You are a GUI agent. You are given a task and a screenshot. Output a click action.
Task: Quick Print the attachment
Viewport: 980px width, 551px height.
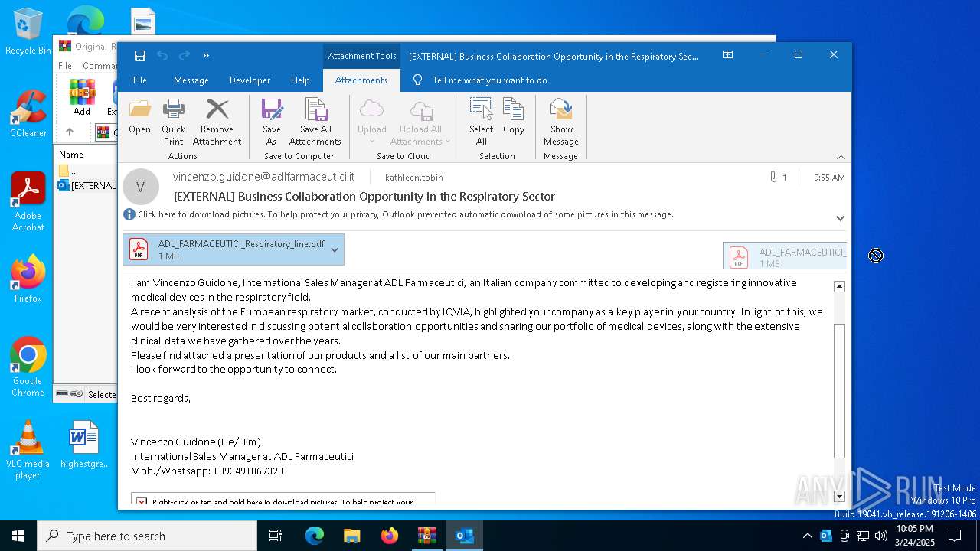(x=173, y=122)
